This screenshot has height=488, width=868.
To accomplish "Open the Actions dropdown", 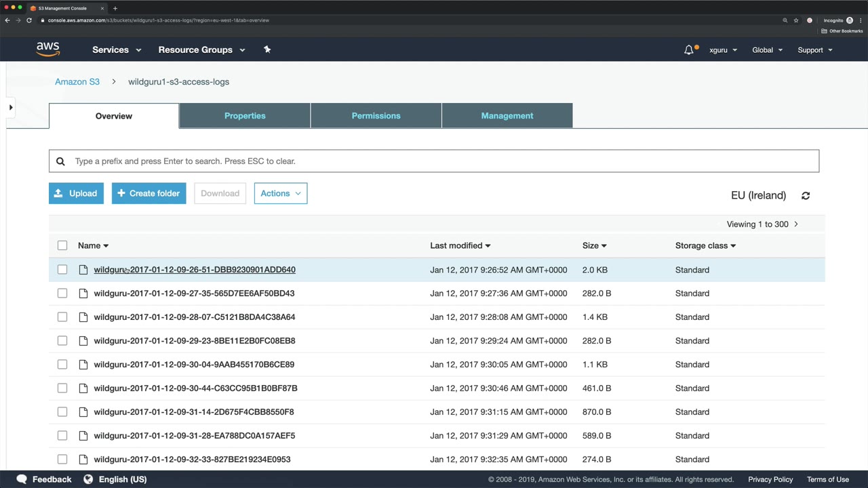I will tap(280, 193).
